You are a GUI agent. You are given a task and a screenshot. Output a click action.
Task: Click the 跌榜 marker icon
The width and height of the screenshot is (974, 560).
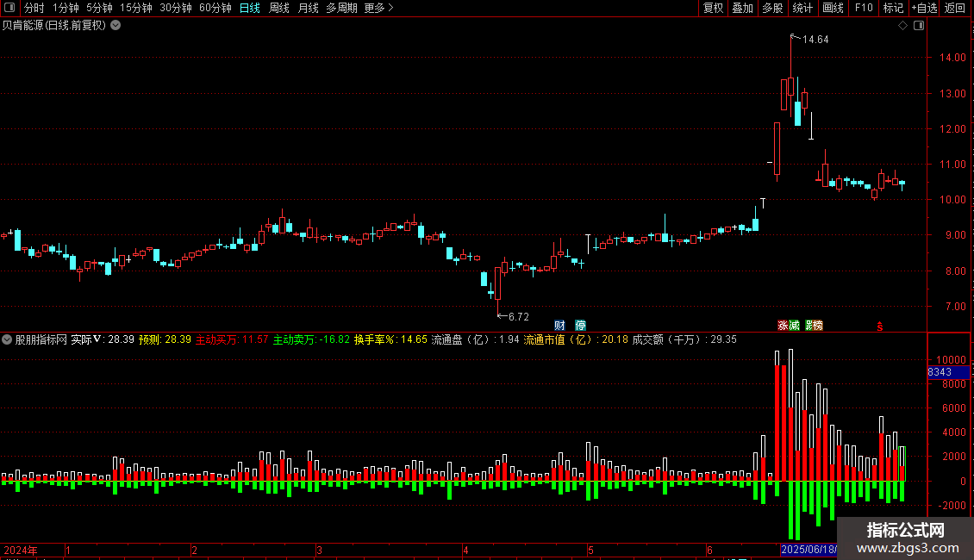click(x=814, y=326)
